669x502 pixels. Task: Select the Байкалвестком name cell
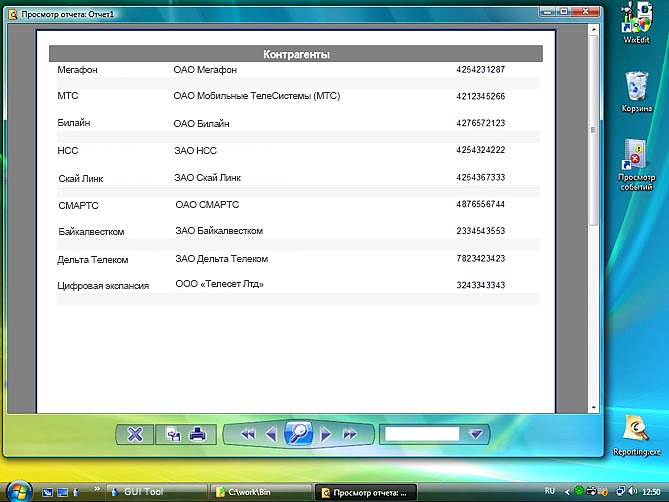pyautogui.click(x=91, y=232)
